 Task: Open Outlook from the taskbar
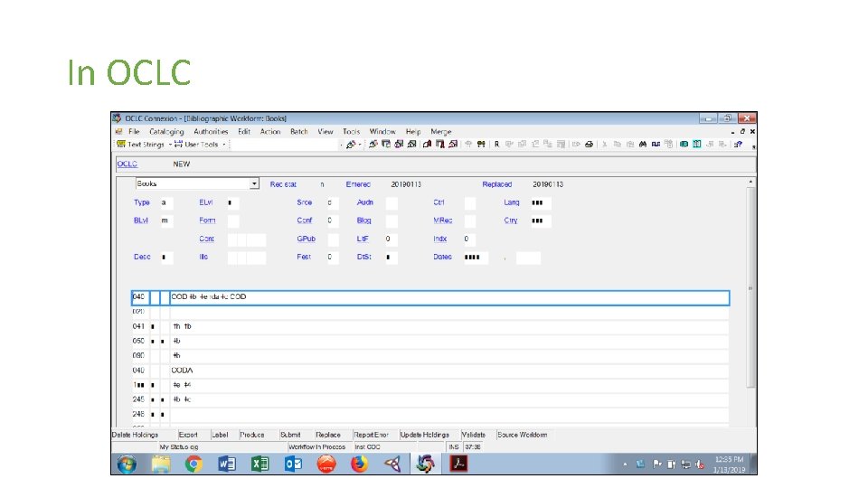(x=293, y=464)
